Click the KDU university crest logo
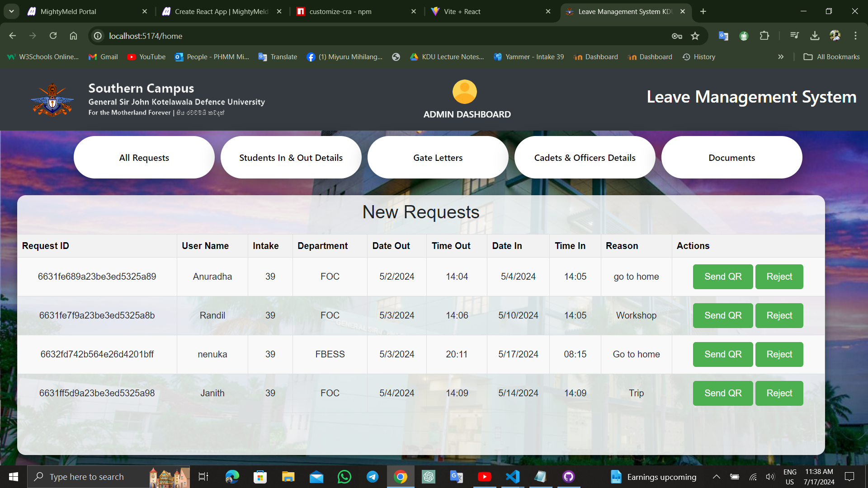The width and height of the screenshot is (868, 488). (52, 99)
